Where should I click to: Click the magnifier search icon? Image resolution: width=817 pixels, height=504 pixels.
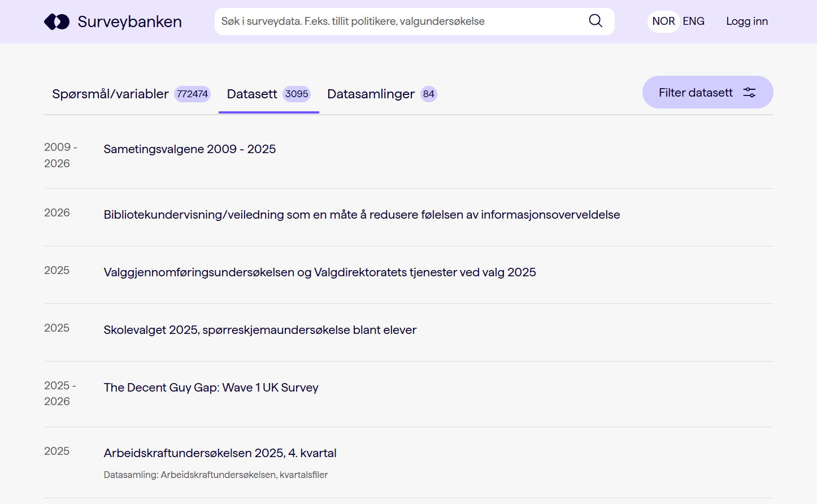[596, 21]
